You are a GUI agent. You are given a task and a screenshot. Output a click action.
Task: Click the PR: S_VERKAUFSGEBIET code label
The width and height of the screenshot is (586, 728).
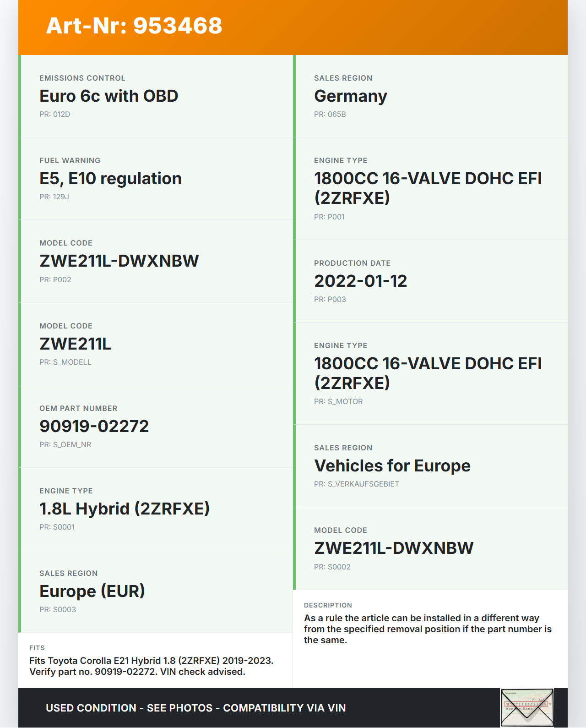click(x=356, y=484)
